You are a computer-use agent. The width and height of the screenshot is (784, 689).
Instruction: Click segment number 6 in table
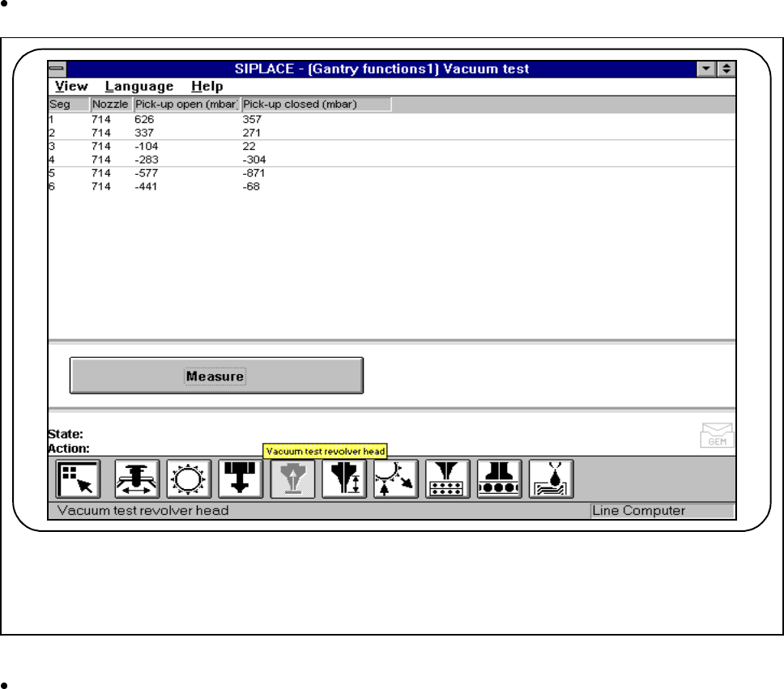click(52, 187)
